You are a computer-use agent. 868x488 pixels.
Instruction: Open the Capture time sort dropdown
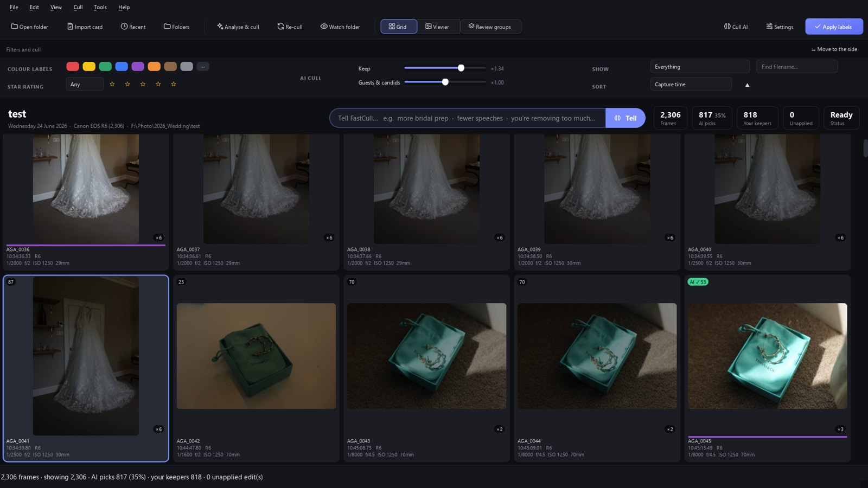(x=691, y=84)
